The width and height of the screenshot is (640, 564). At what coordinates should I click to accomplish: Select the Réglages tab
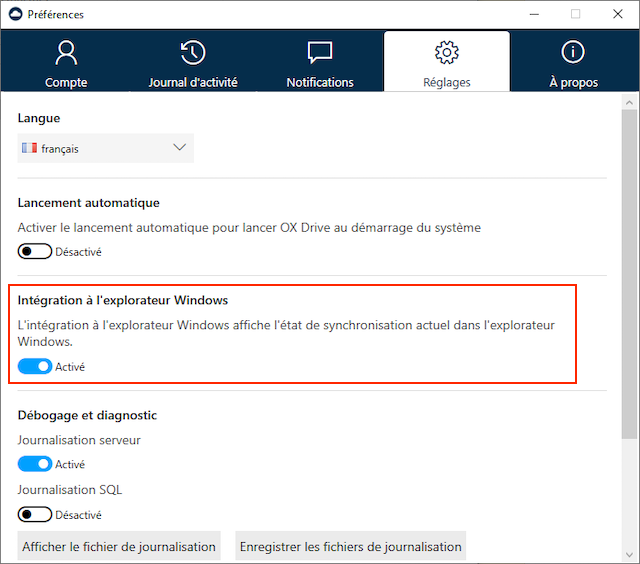tap(447, 61)
